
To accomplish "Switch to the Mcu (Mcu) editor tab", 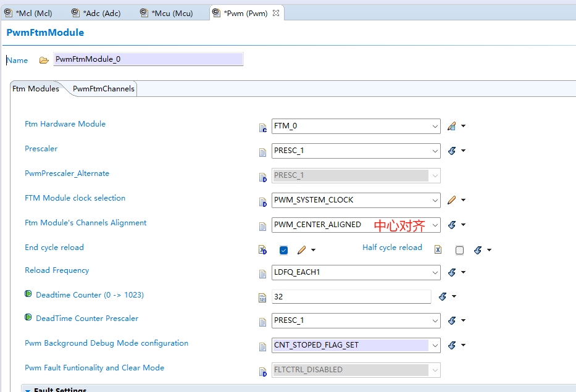I will point(167,13).
